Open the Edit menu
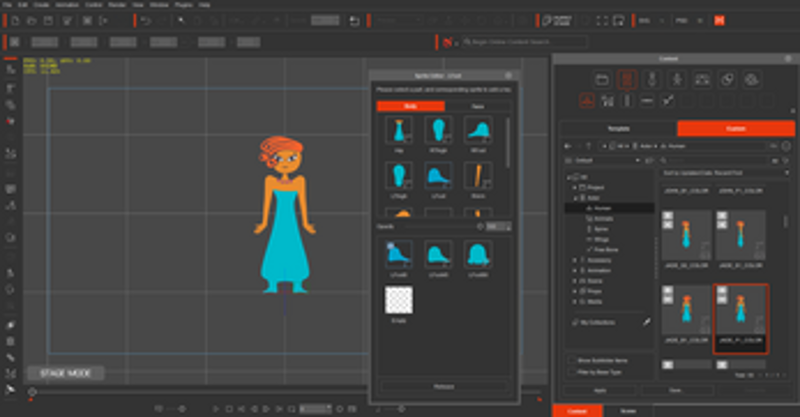 coord(22,5)
